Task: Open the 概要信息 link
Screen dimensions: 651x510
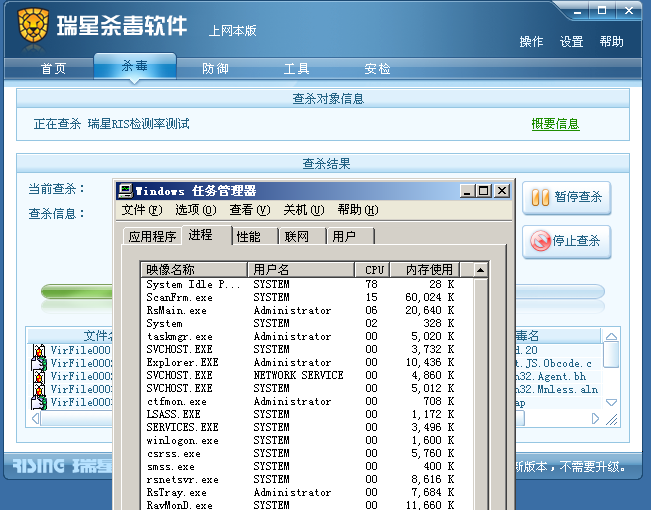Action: coord(556,124)
